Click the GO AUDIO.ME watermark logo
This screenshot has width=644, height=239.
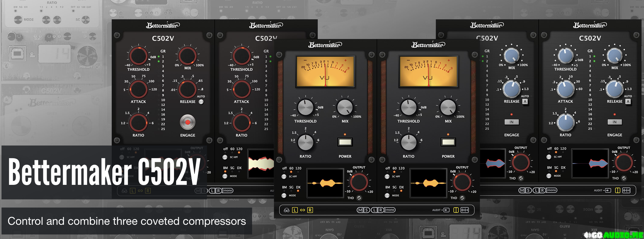614,235
